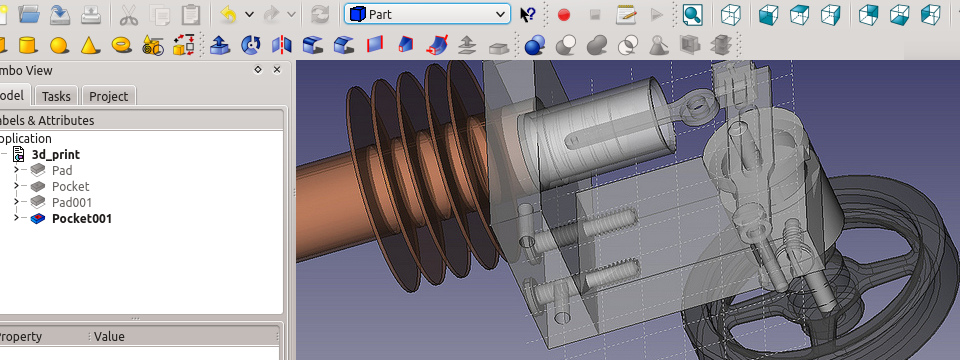The image size is (960, 360).
Task: Create a torus primitive
Action: (121, 45)
